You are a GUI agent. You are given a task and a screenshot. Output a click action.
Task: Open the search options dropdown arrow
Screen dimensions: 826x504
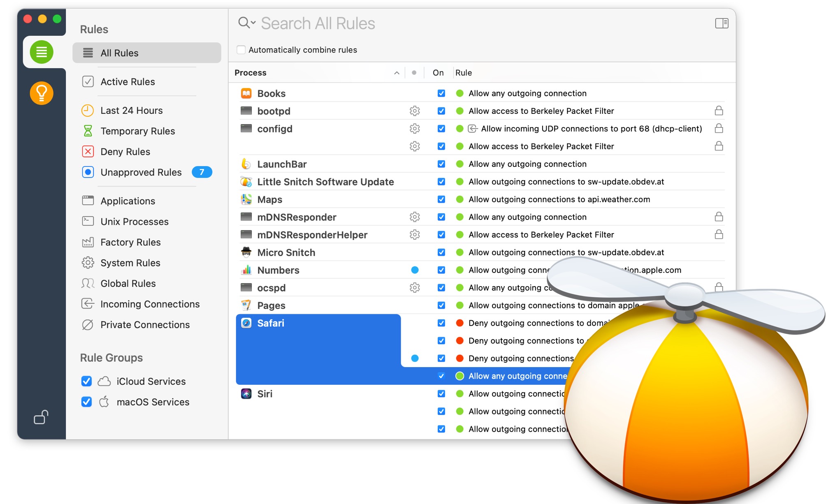click(253, 23)
